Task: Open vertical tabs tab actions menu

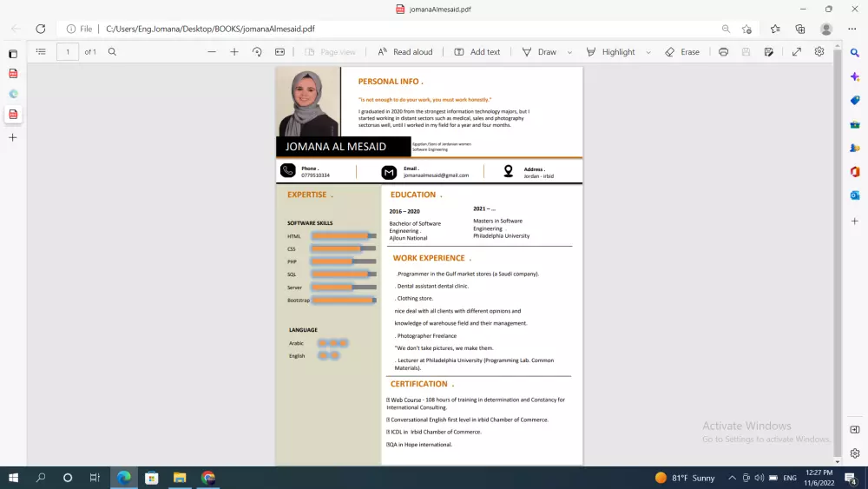Action: 13,54
